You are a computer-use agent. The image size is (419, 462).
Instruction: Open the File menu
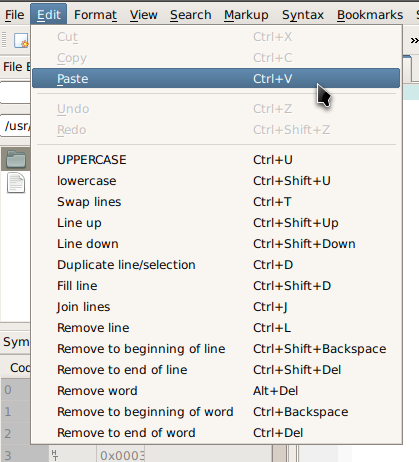15,15
